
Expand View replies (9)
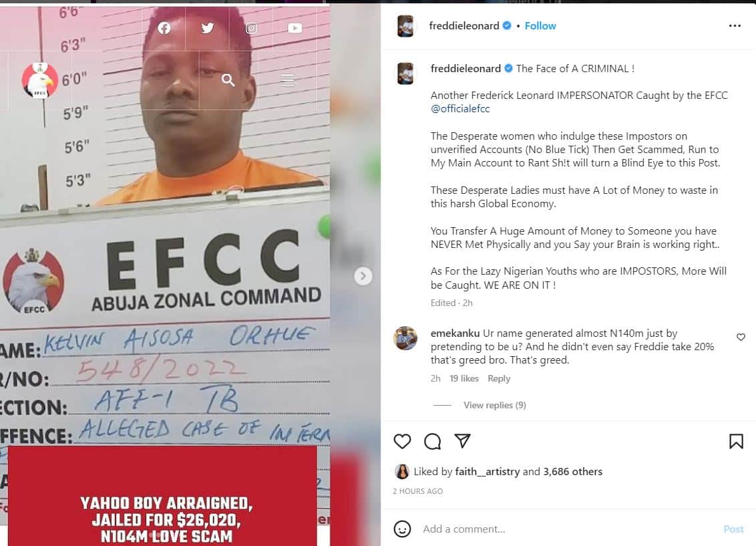click(495, 405)
